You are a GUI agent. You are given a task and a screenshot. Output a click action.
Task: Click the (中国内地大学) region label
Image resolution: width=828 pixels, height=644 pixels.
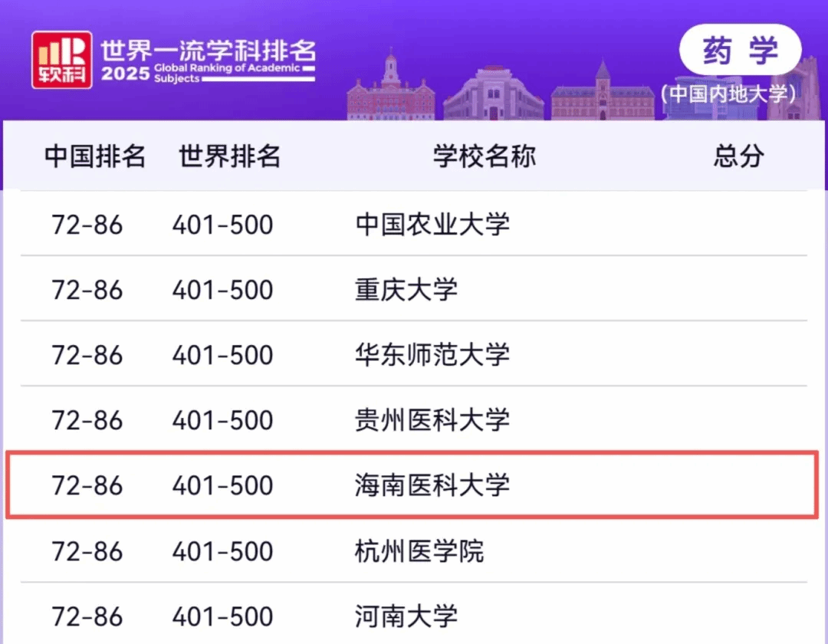click(x=728, y=94)
